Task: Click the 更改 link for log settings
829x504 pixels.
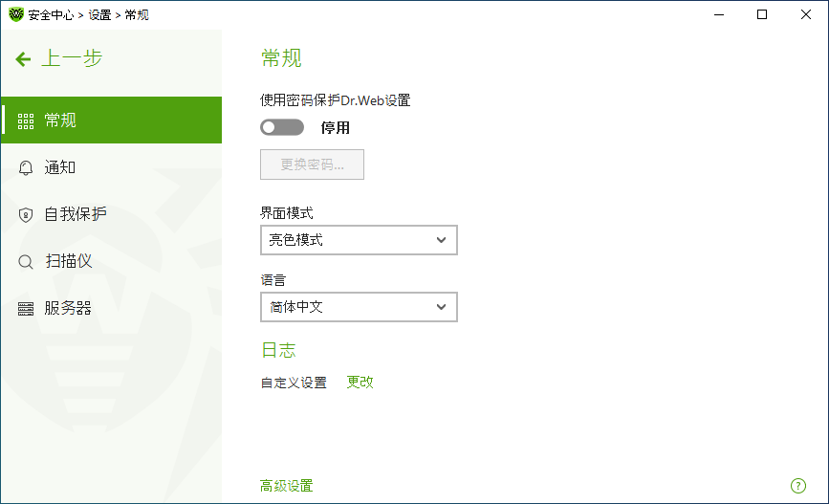Action: click(x=360, y=382)
